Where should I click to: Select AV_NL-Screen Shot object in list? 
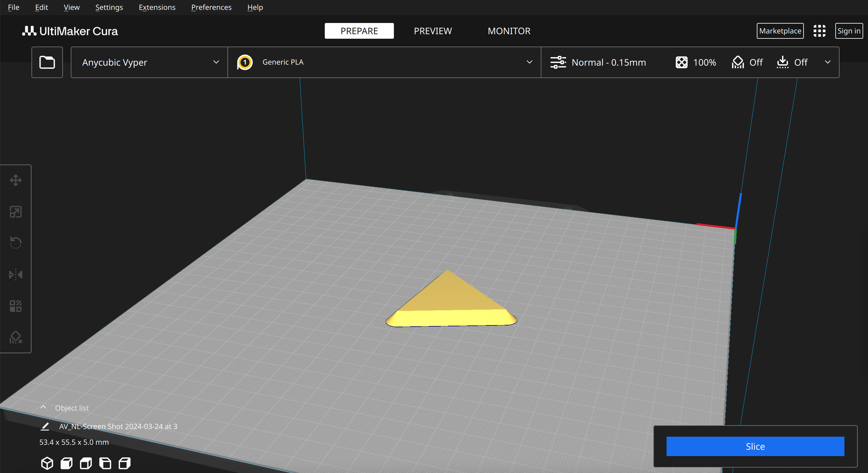coord(118,426)
